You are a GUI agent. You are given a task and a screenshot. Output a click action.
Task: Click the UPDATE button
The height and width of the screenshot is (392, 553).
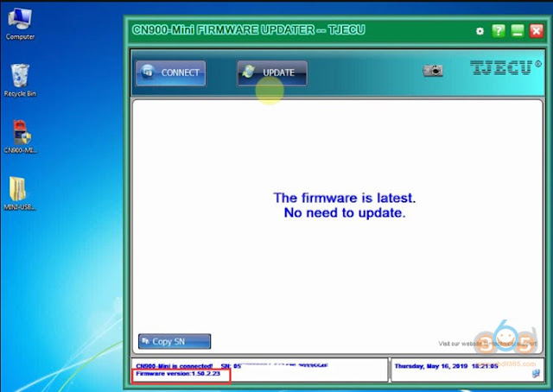point(272,73)
